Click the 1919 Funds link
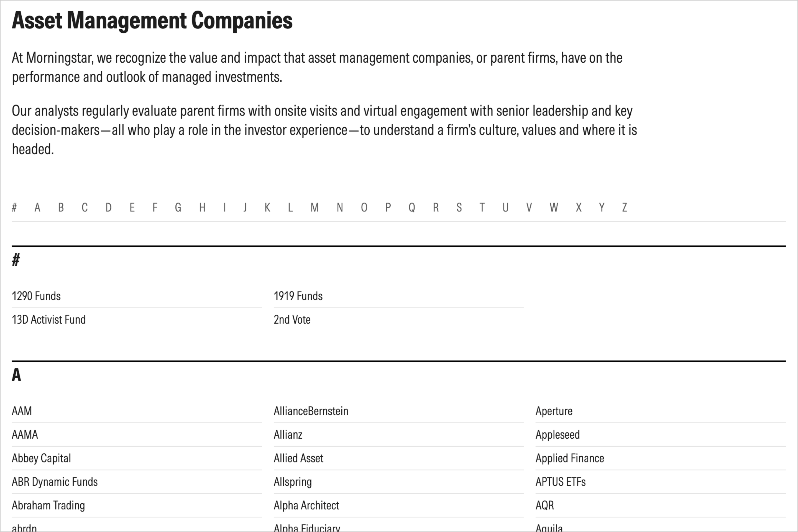This screenshot has height=532, width=798. click(x=298, y=296)
